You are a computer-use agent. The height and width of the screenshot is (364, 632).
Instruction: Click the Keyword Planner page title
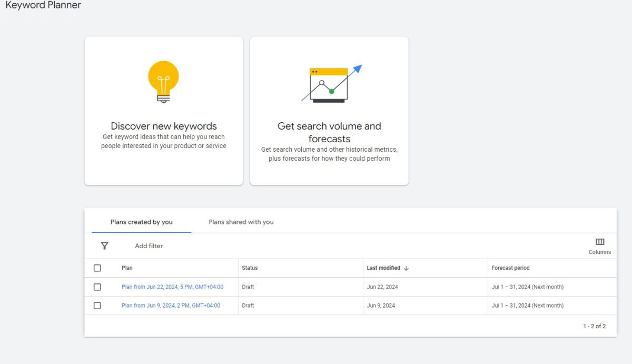coord(43,5)
